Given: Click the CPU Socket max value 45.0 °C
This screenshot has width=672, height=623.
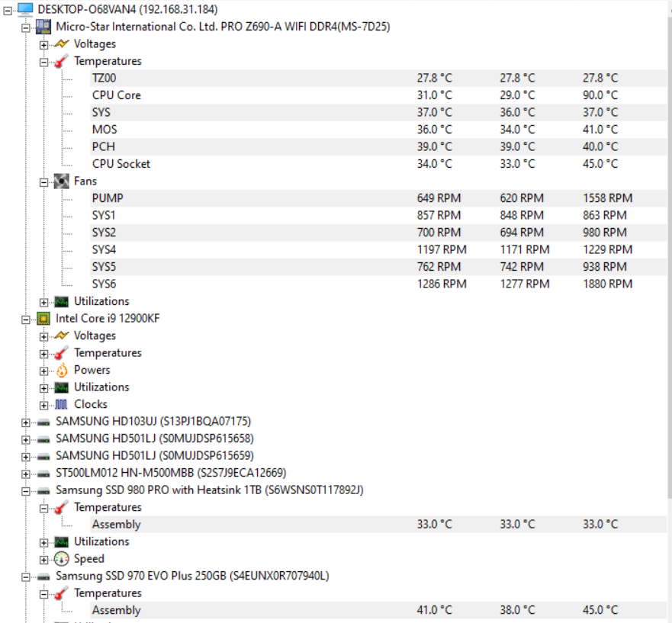Looking at the screenshot, I should click(600, 164).
